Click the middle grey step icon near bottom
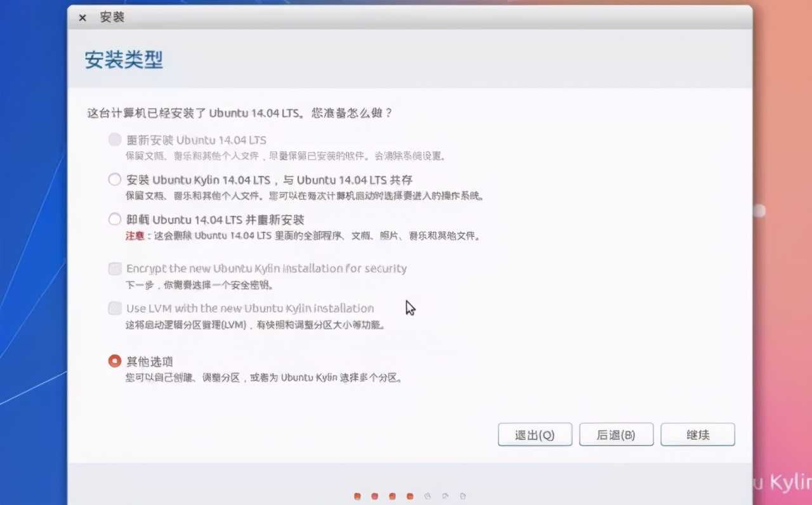The width and height of the screenshot is (812, 505). coord(445,496)
